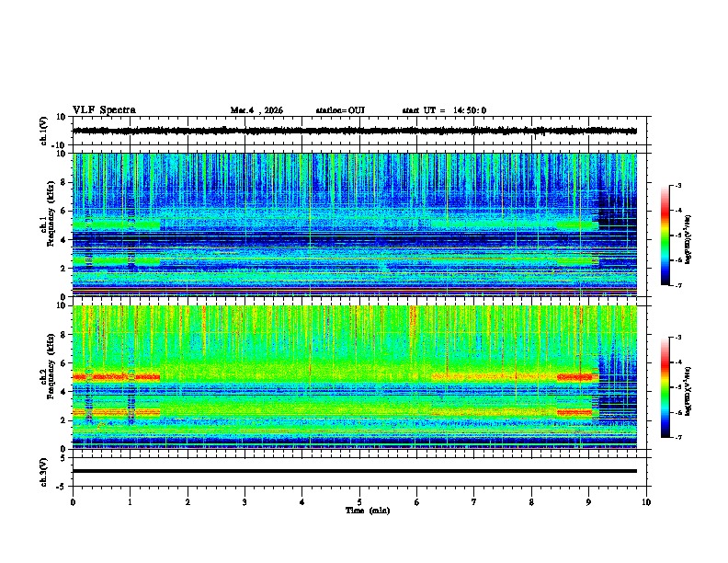The image size is (728, 563).
Task: Click the 'ch.3(V)' axis label
Action: tap(44, 472)
